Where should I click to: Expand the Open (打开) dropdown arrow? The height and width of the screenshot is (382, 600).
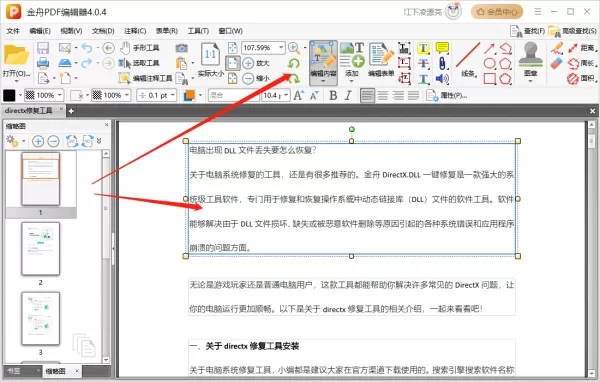point(16,81)
